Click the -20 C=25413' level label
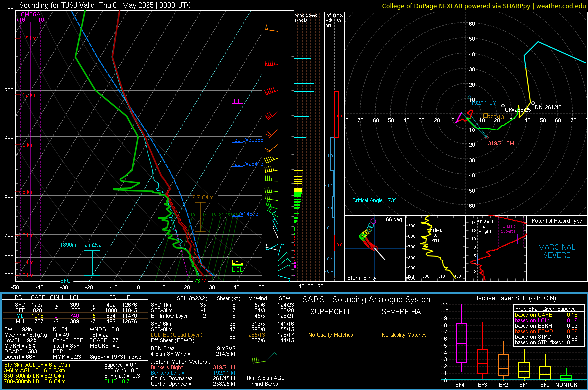This screenshot has height=390, width=588. click(248, 164)
